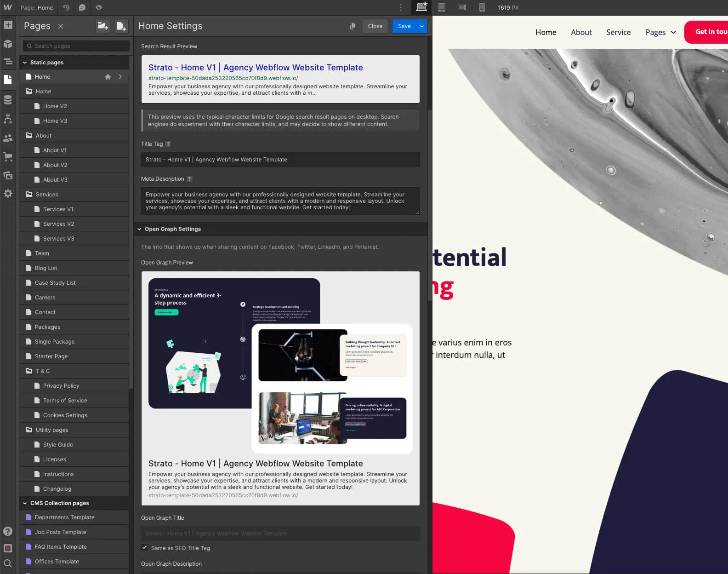Open the Pages panel icon in sidebar
Viewport: 728px width, 574px height.
click(8, 80)
